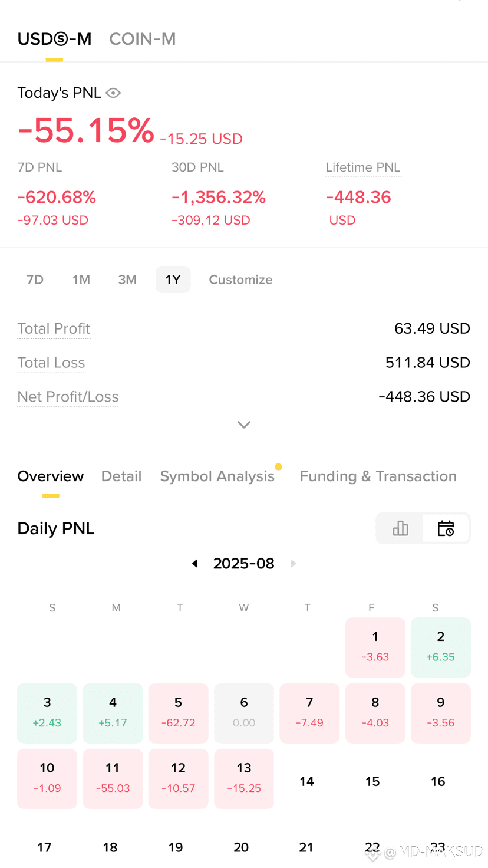Image resolution: width=488 pixels, height=868 pixels.
Task: Go to next month arrow
Action: tap(293, 564)
